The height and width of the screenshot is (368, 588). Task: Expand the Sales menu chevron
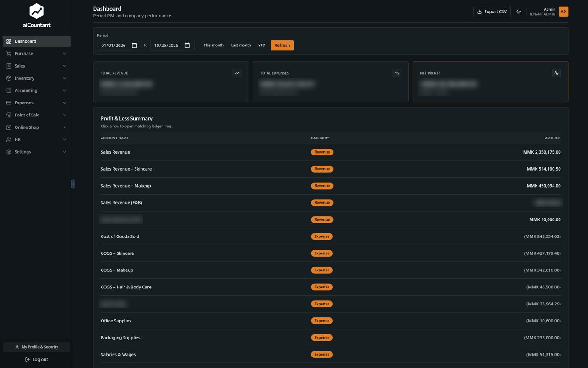point(64,66)
